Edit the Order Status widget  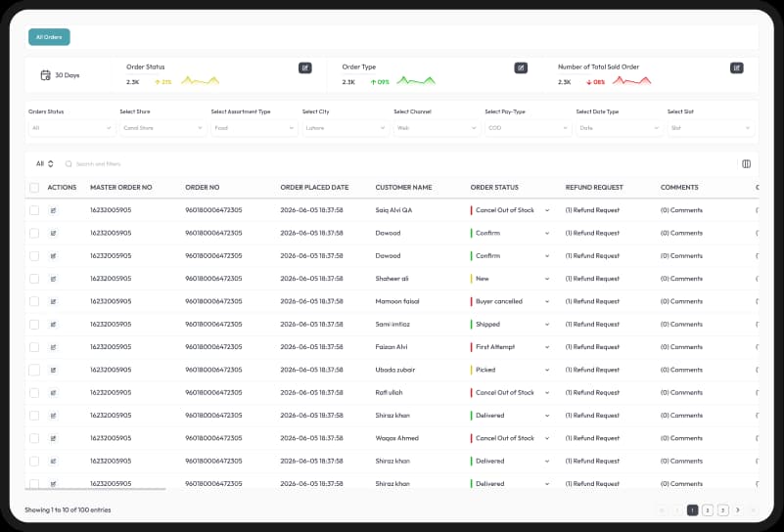click(x=305, y=67)
